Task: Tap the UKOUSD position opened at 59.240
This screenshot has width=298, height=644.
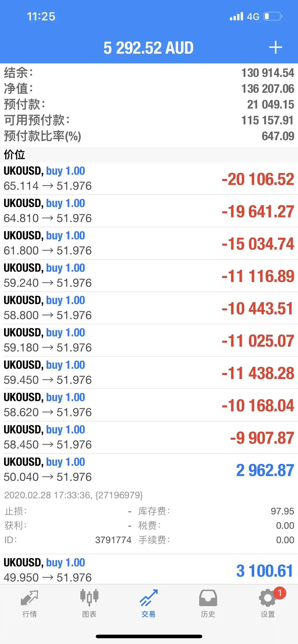Action: click(149, 276)
